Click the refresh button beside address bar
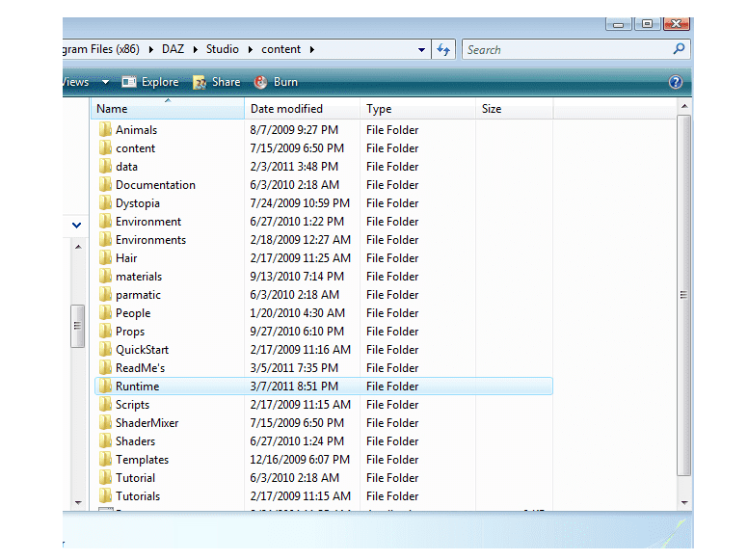The width and height of the screenshot is (748, 560). [444, 49]
